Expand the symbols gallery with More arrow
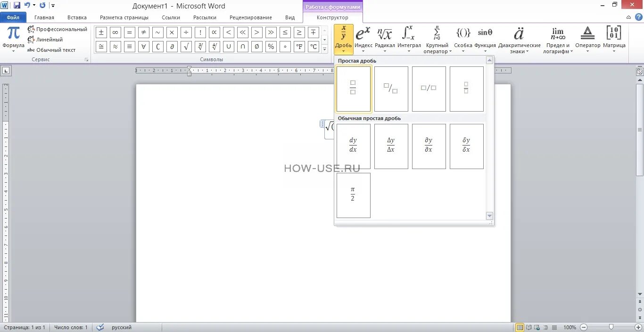The height and width of the screenshot is (332, 644). [324, 49]
